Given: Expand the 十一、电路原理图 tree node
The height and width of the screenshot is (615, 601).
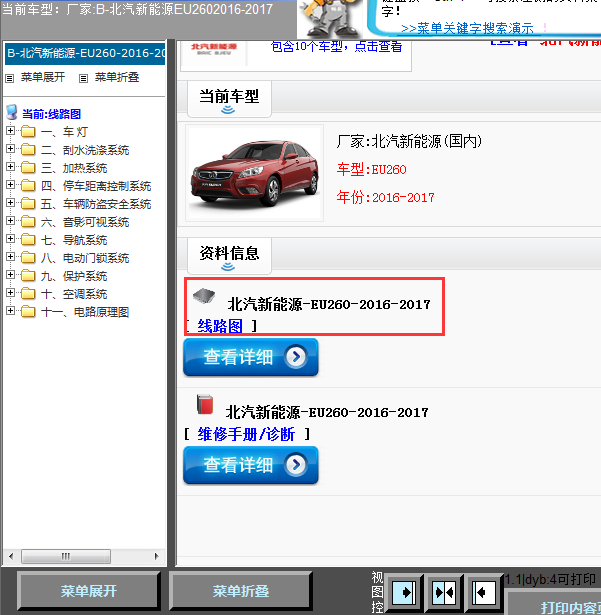Looking at the screenshot, I should pos(11,311).
